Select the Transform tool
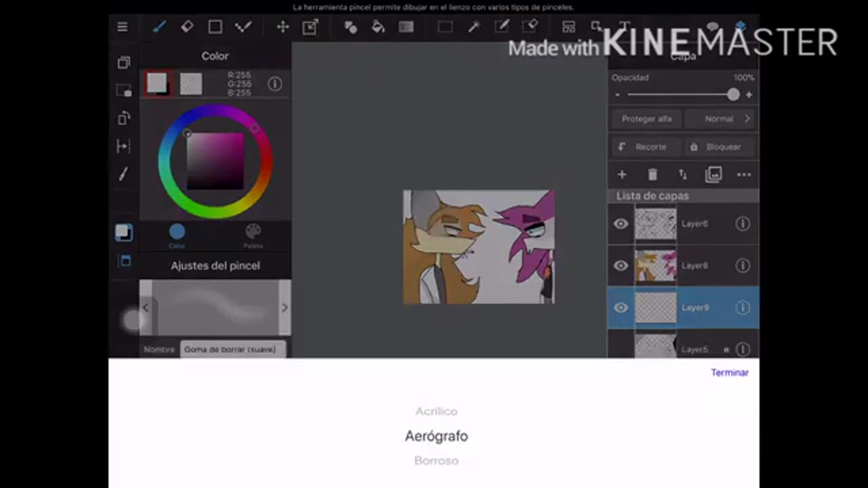The image size is (868, 488). (310, 27)
